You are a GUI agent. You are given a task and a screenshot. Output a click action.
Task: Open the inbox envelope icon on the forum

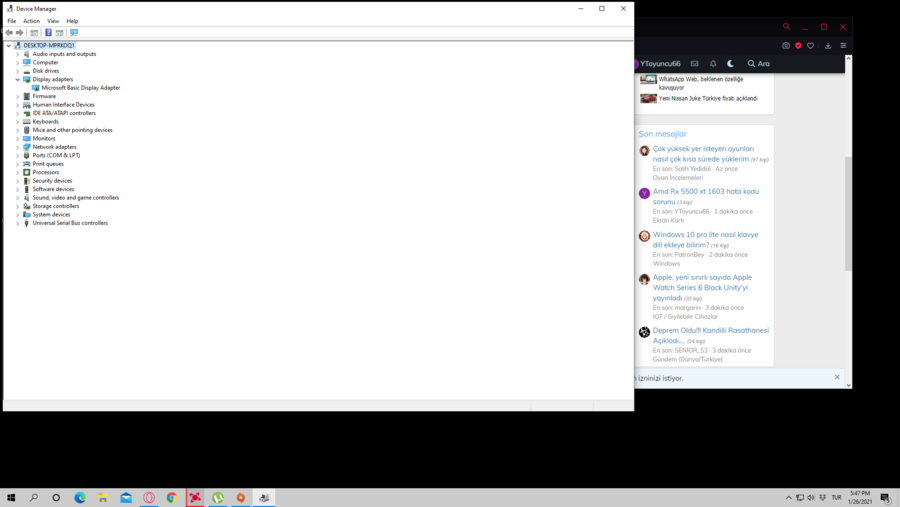[x=695, y=64]
